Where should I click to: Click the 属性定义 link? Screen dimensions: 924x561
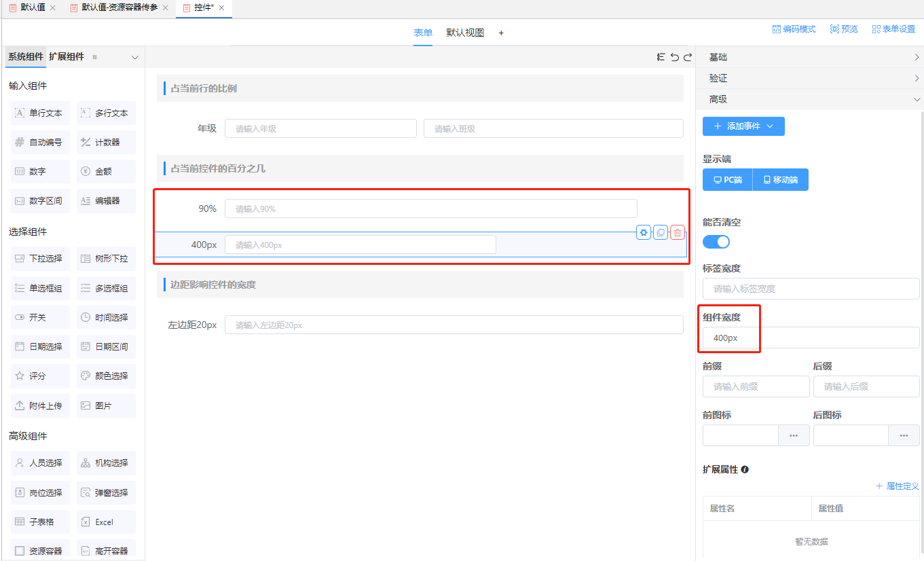click(x=897, y=486)
